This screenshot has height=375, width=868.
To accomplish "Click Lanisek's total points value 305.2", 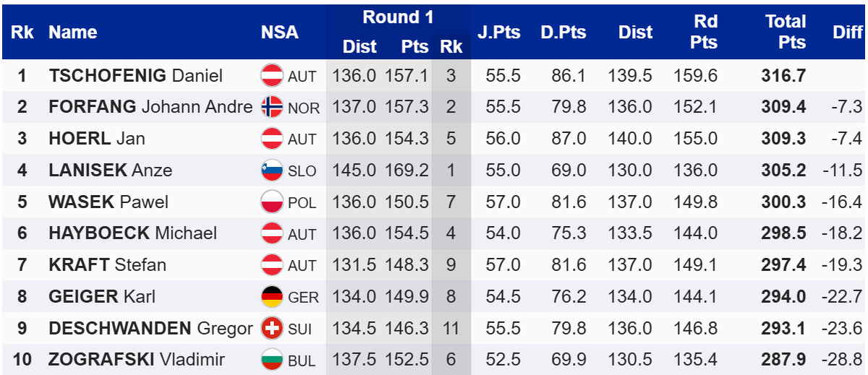I will click(783, 171).
